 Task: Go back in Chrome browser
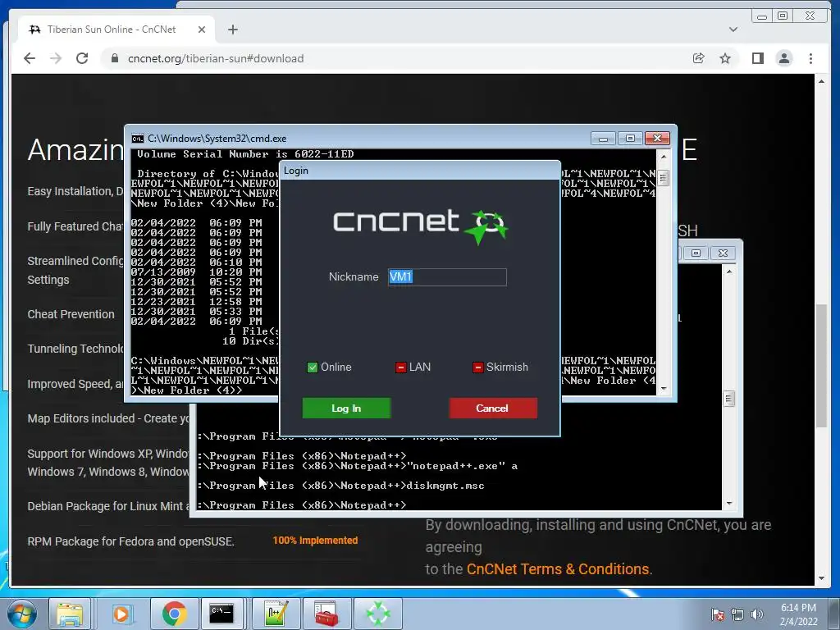point(30,58)
